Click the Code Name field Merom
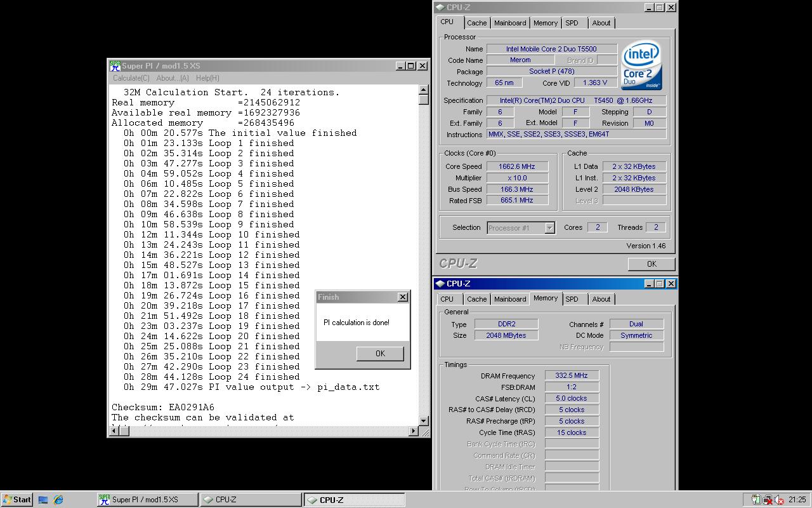Viewport: 812px width, 508px height. tap(520, 60)
